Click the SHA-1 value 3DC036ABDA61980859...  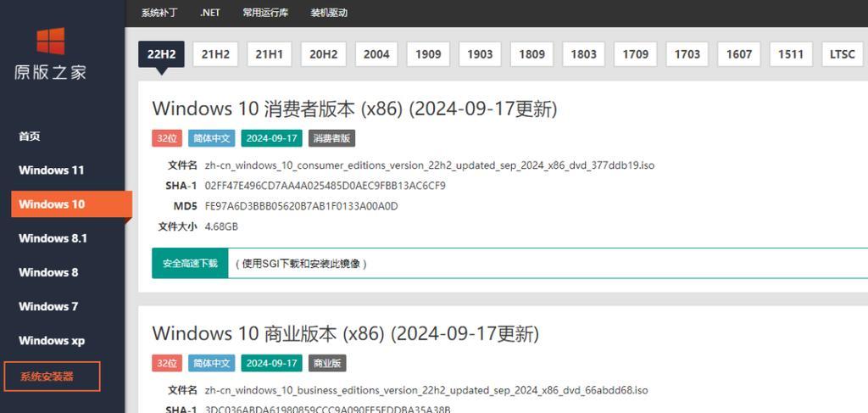point(328,410)
